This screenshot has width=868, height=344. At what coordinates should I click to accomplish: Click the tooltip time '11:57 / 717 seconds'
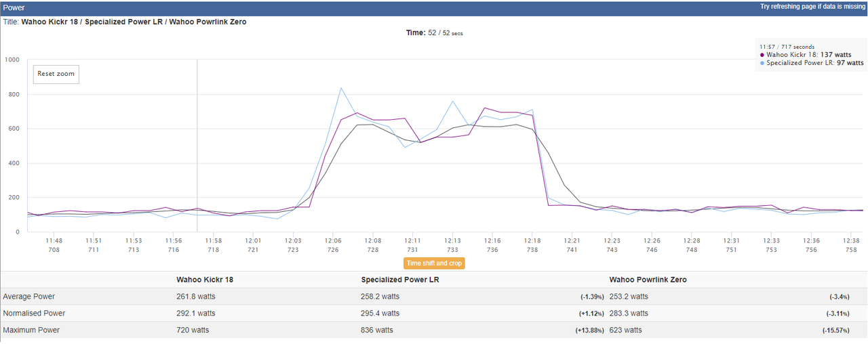(787, 47)
